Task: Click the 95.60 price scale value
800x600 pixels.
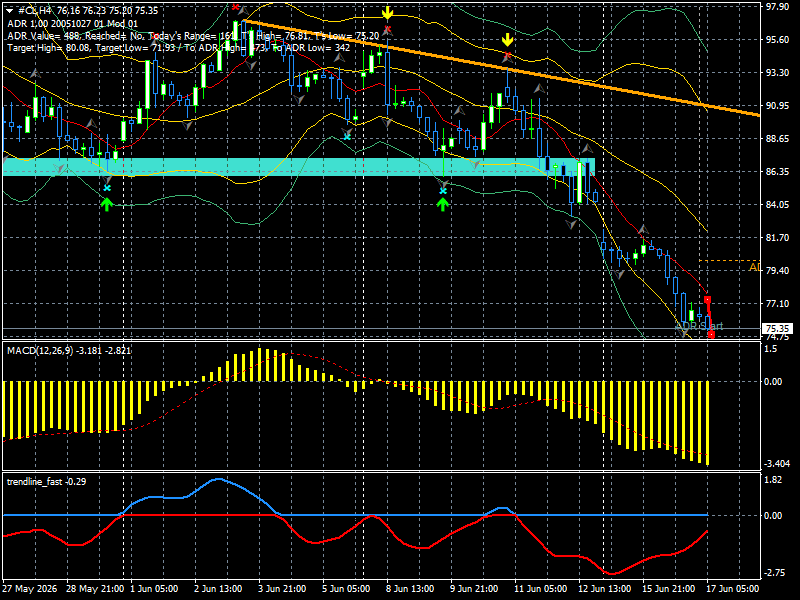Action: pos(778,39)
